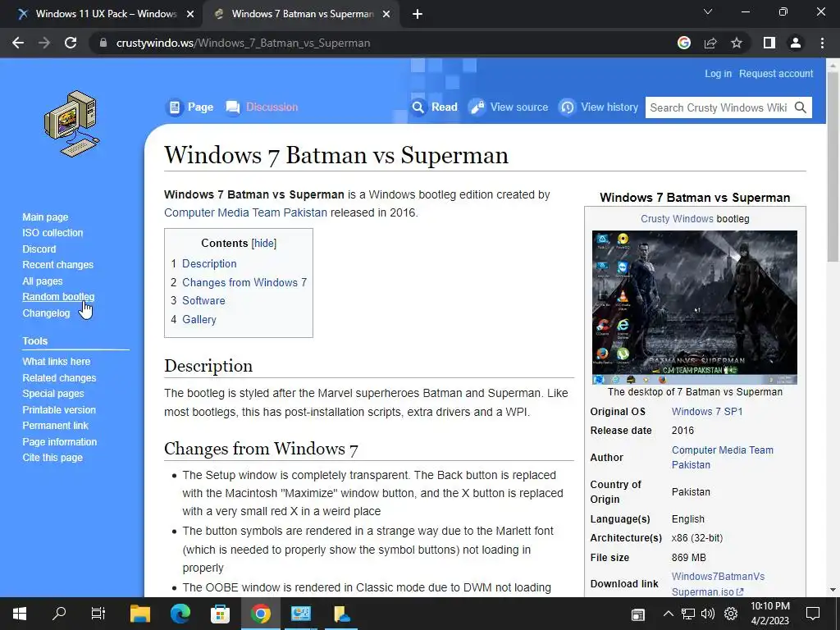Bookmark this page with the star icon
Viewport: 840px width, 630px height.
tap(737, 43)
